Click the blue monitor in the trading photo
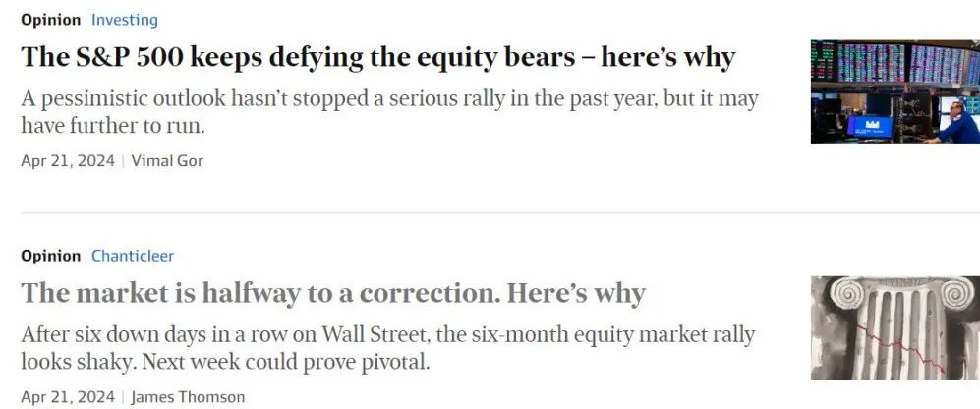 click(x=870, y=126)
